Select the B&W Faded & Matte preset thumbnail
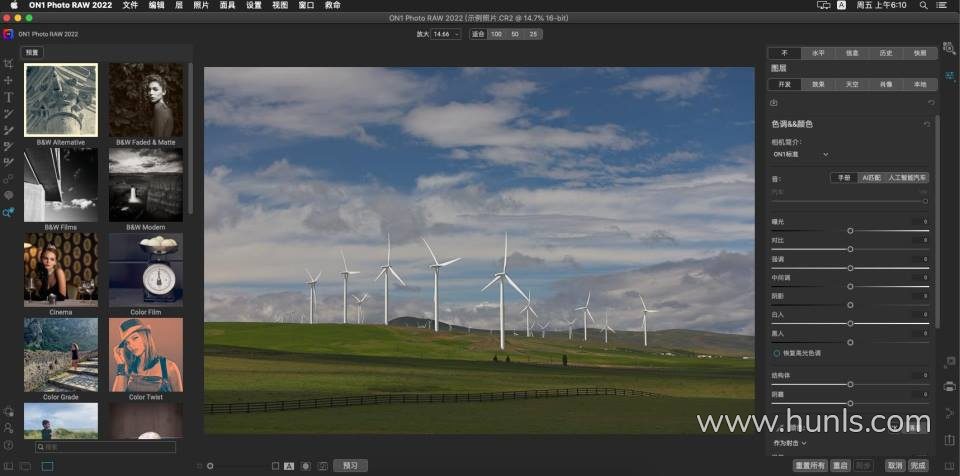960x476 pixels. (x=146, y=100)
